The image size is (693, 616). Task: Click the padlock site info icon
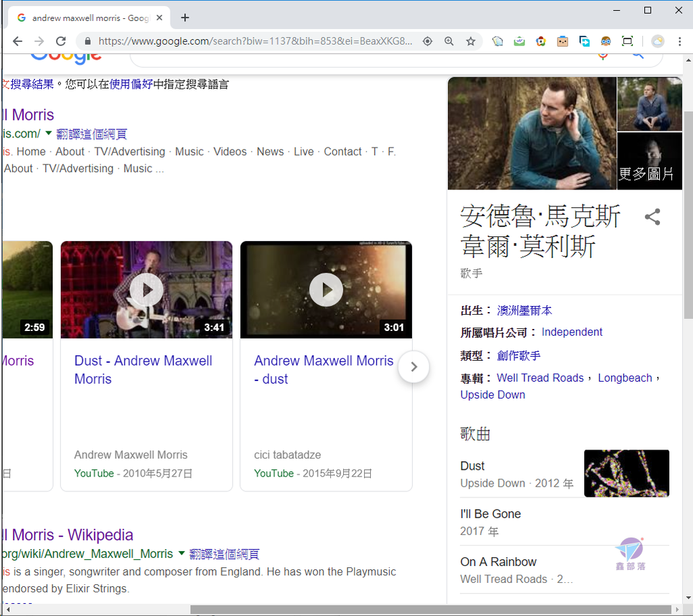point(87,41)
